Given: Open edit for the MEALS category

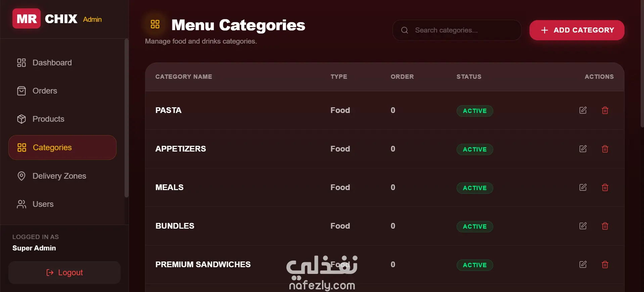Looking at the screenshot, I should [x=583, y=187].
